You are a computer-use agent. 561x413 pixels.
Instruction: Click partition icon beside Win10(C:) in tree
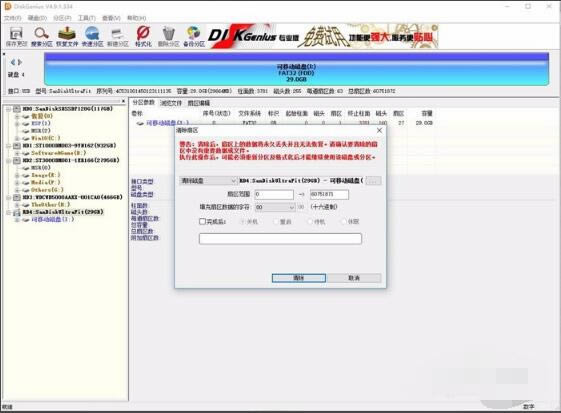point(25,139)
